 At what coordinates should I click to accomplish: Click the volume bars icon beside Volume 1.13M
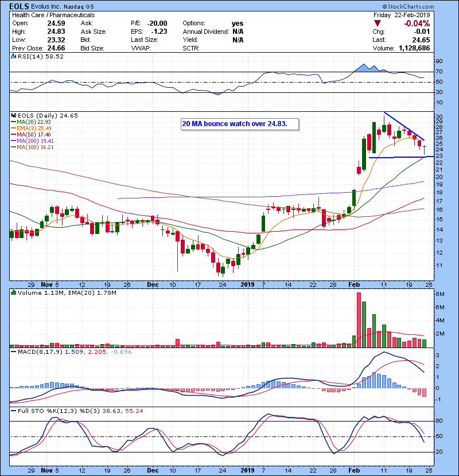pyautogui.click(x=13, y=292)
